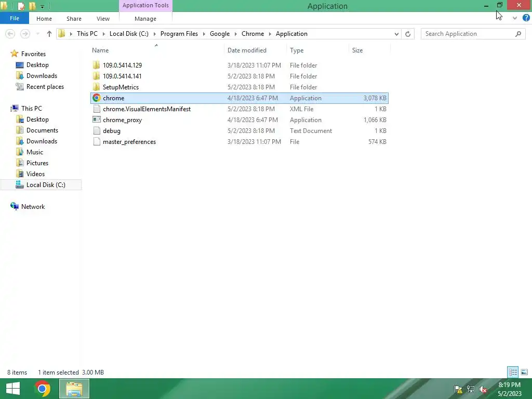Select the master_preferences file icon
Image resolution: width=532 pixels, height=399 pixels.
pyautogui.click(x=96, y=141)
